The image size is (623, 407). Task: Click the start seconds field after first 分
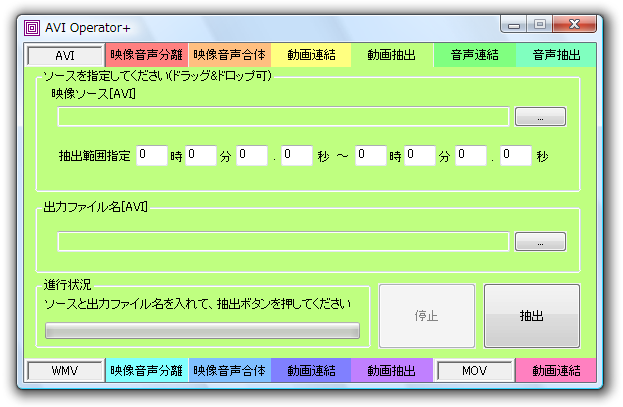(252, 155)
